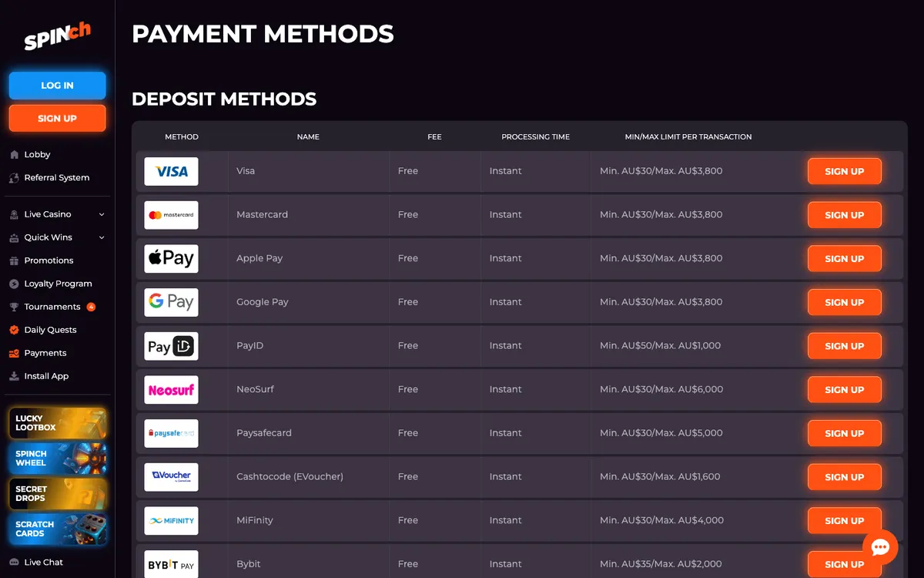
Task: Click the Visa logo
Action: point(171,171)
